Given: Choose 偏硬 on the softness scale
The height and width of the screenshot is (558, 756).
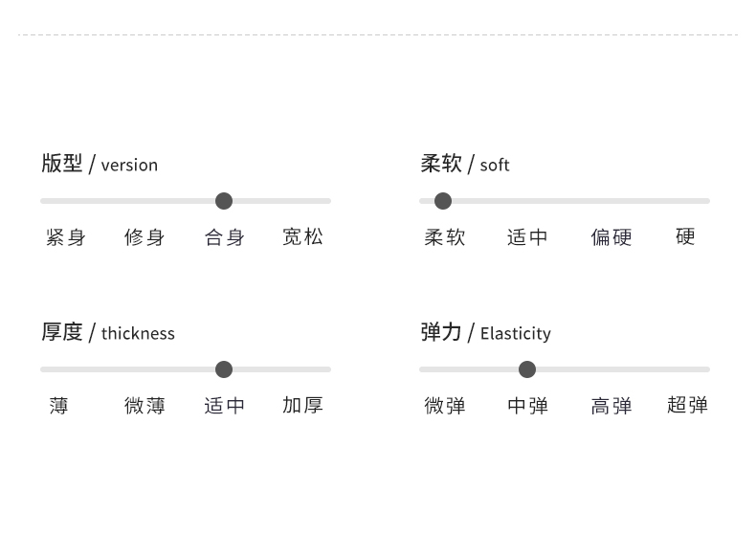Looking at the screenshot, I should [611, 237].
